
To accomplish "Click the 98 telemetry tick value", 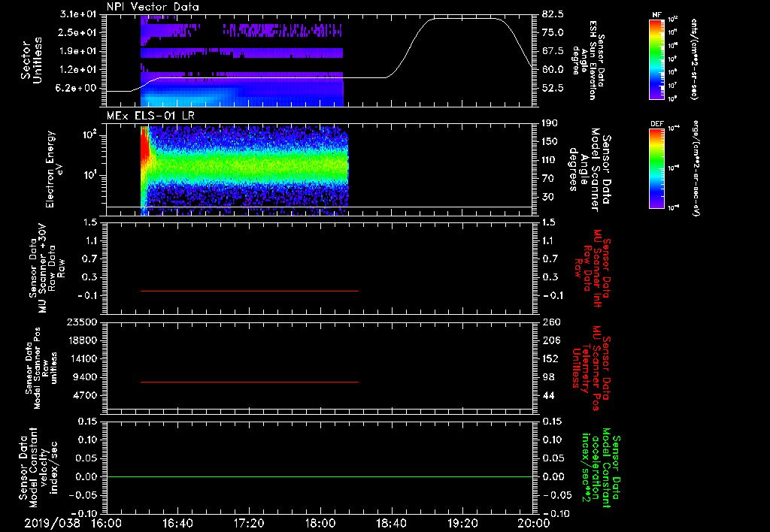I will click(x=548, y=377).
